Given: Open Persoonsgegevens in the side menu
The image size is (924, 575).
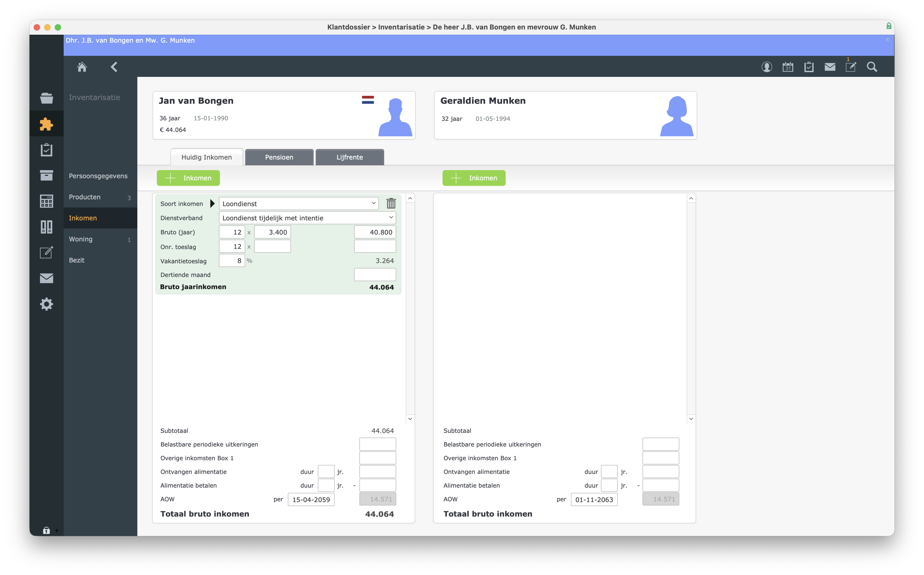Looking at the screenshot, I should (x=100, y=176).
